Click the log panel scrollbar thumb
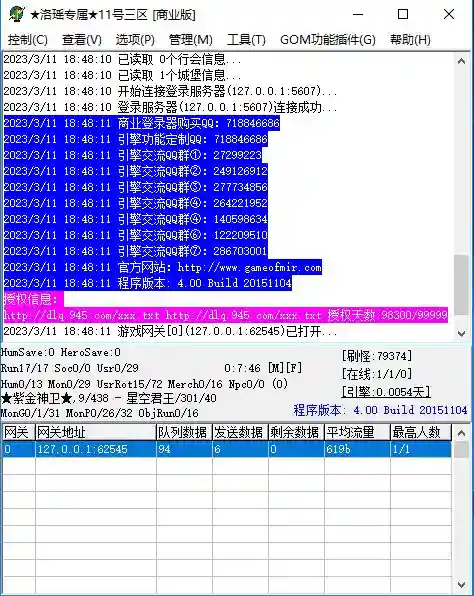This screenshot has width=474, height=596. [461, 285]
